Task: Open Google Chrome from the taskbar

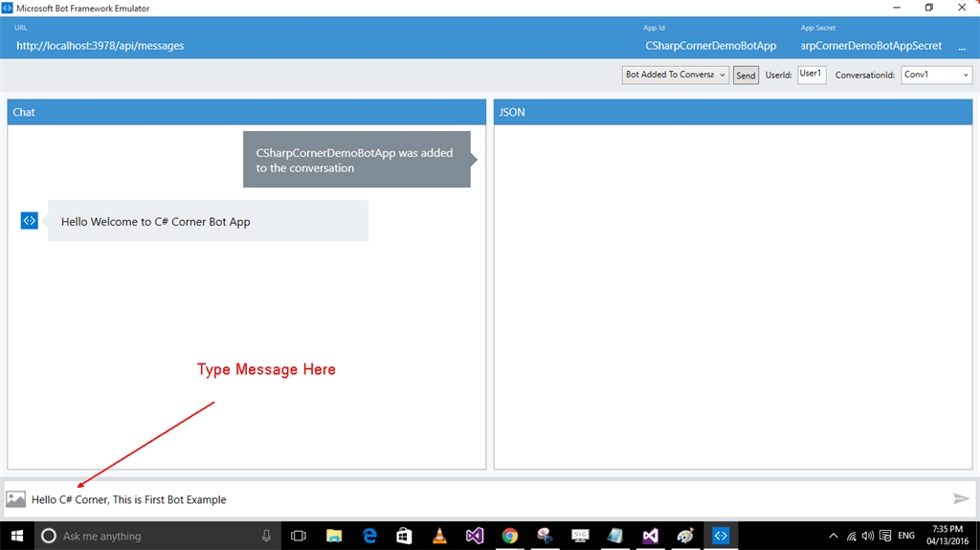Action: pos(510,536)
